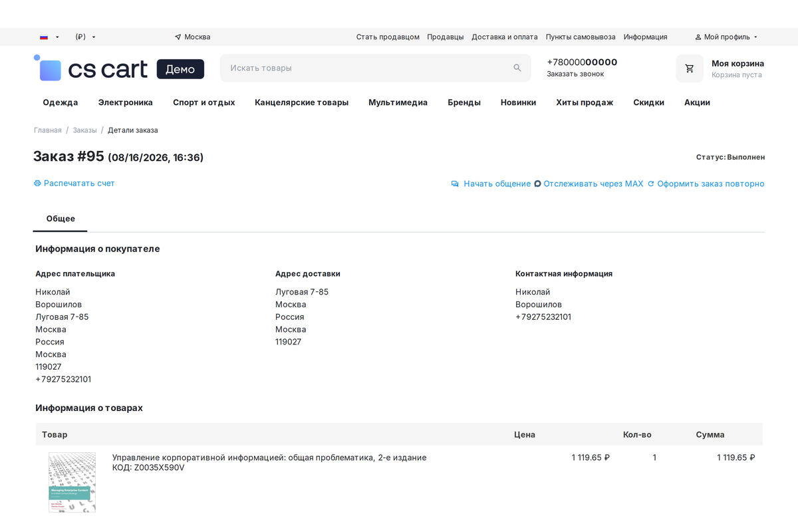Click the search magnifier icon
This screenshot has width=798, height=532.
tap(517, 68)
